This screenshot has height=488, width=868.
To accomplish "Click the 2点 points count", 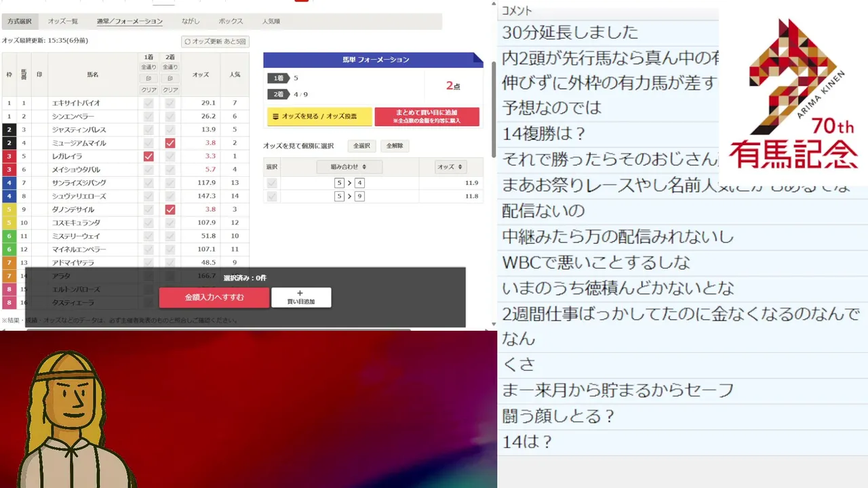I will click(x=453, y=86).
